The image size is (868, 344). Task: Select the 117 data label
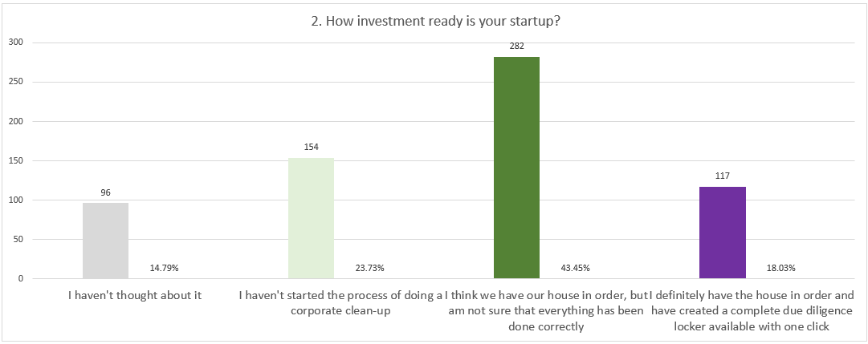pyautogui.click(x=723, y=176)
